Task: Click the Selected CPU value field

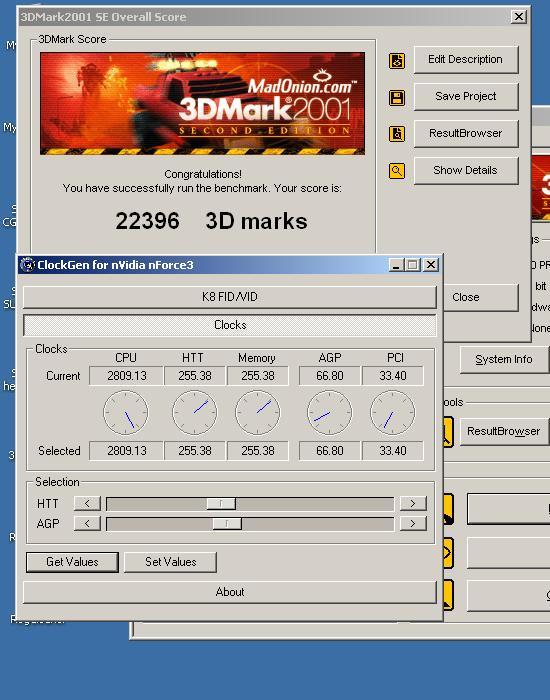Action: 126,451
